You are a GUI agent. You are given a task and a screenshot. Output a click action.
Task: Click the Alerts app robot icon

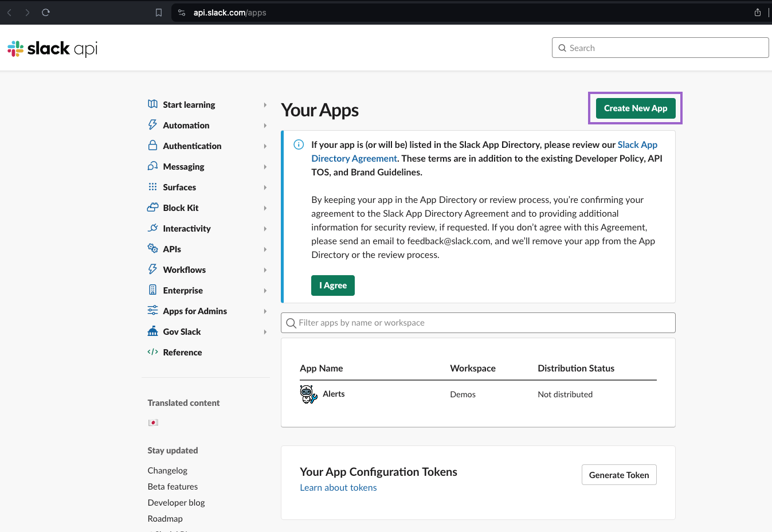pos(308,394)
